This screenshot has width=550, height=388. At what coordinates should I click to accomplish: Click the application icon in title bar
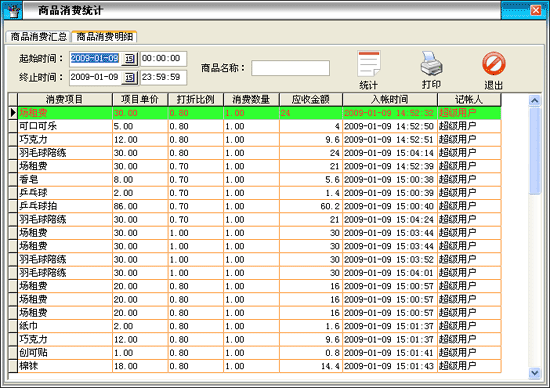(13, 11)
